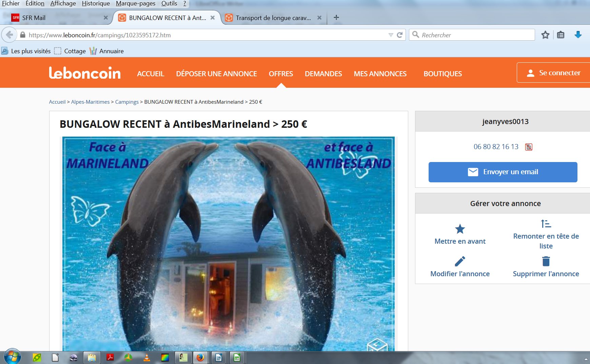This screenshot has height=364, width=590.
Task: Click the Mettre en avant star icon
Action: click(460, 229)
